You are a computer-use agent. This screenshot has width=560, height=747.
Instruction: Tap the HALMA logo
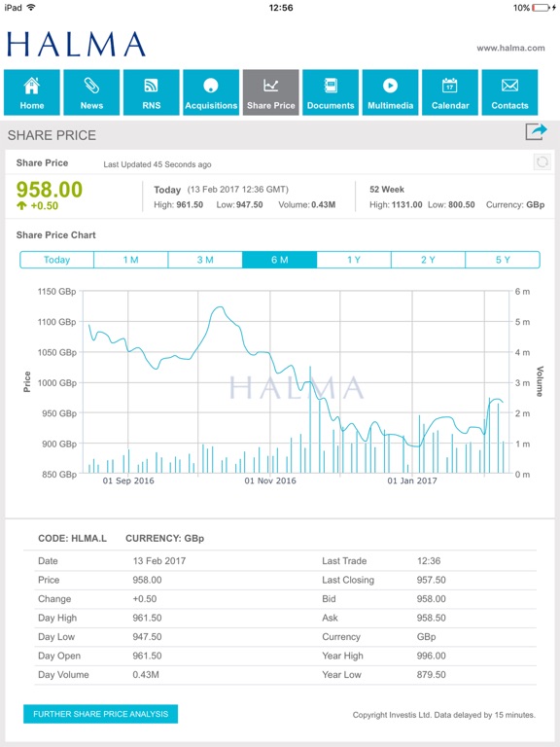pyautogui.click(x=76, y=45)
